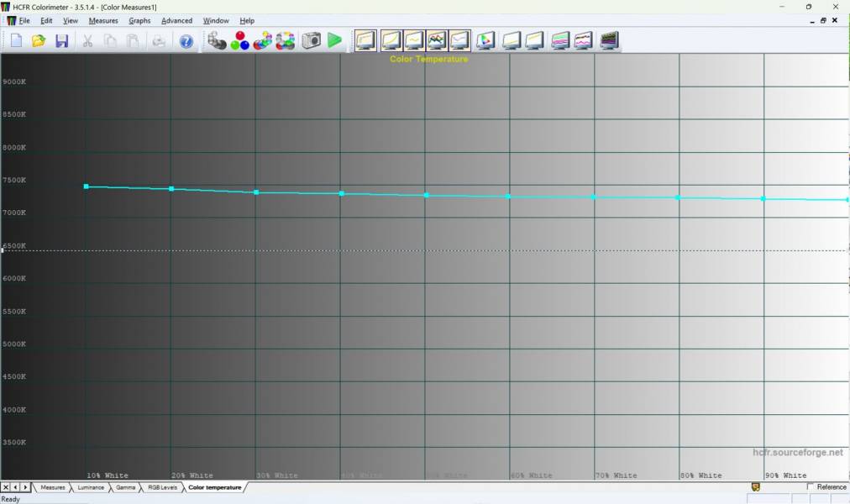Measure gray scale with grey balls icon
Viewport: 850px width, 504px height.
[217, 40]
